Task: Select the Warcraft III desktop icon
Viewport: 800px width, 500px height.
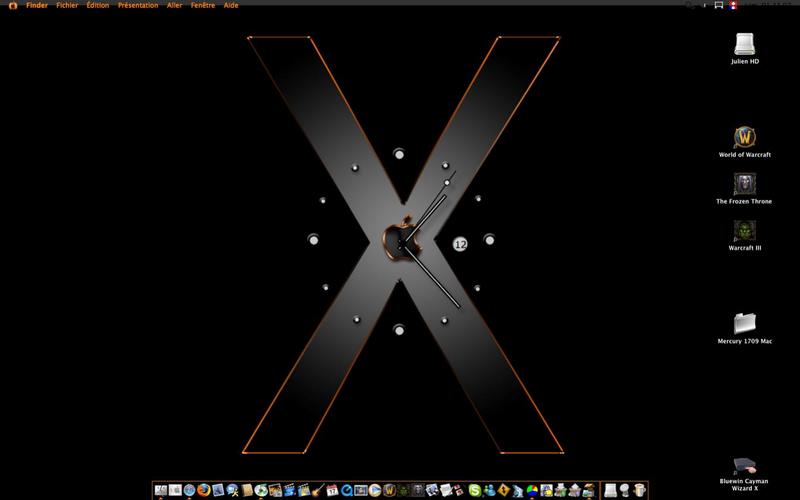Action: pyautogui.click(x=744, y=230)
